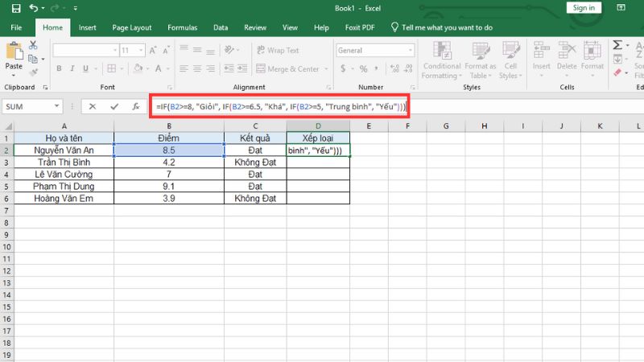Click the AutoSum sigma icon

coord(619,46)
